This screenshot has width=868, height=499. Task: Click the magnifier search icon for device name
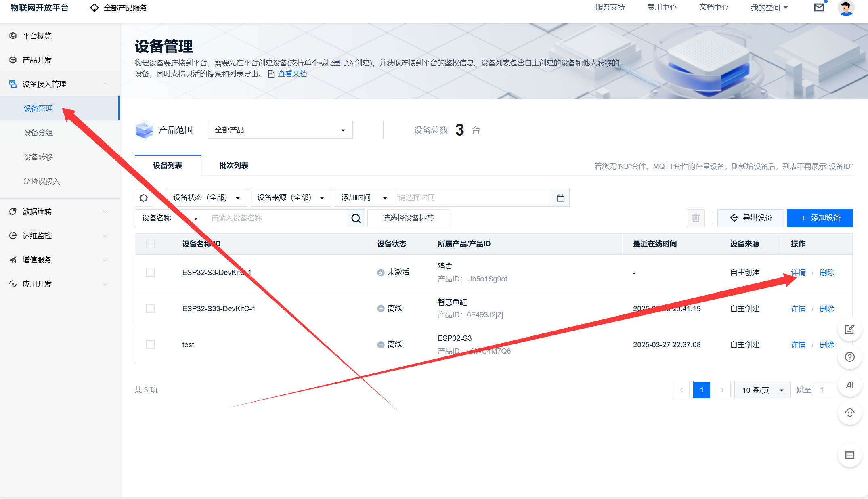click(356, 218)
